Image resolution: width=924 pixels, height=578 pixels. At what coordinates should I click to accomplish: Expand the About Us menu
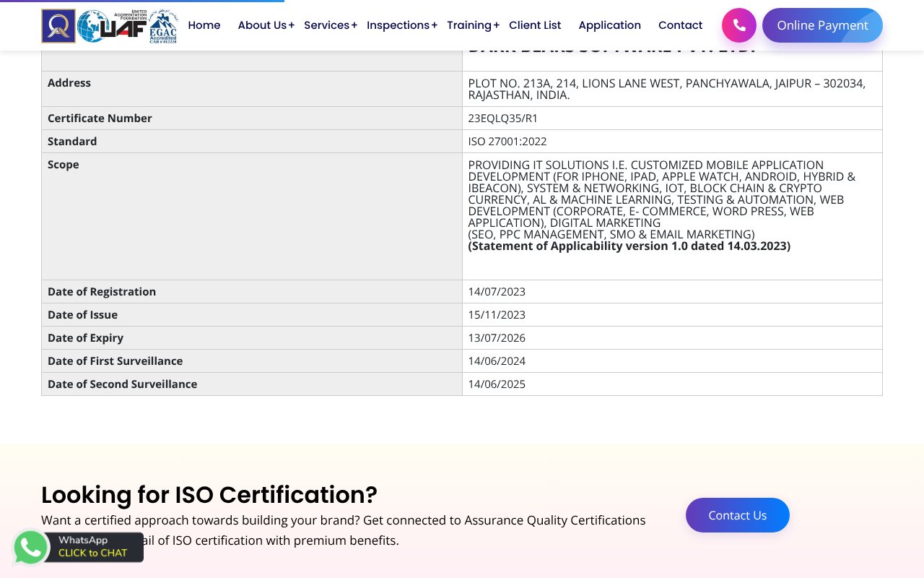coord(262,25)
